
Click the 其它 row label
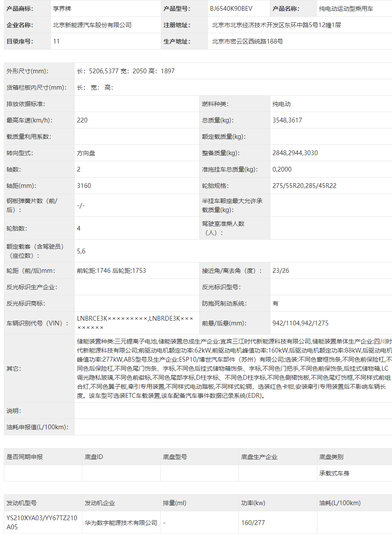pyautogui.click(x=14, y=368)
